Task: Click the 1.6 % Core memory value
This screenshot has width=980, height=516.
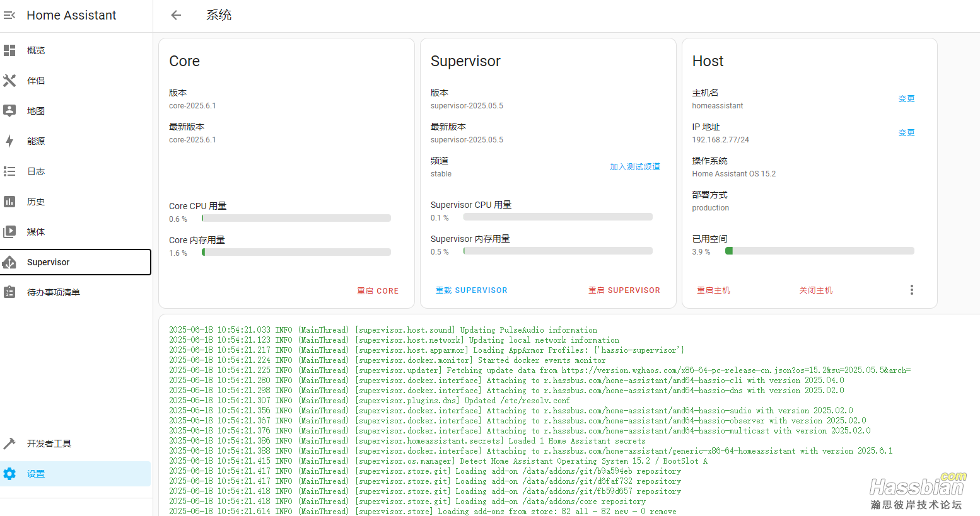Action: coord(178,253)
